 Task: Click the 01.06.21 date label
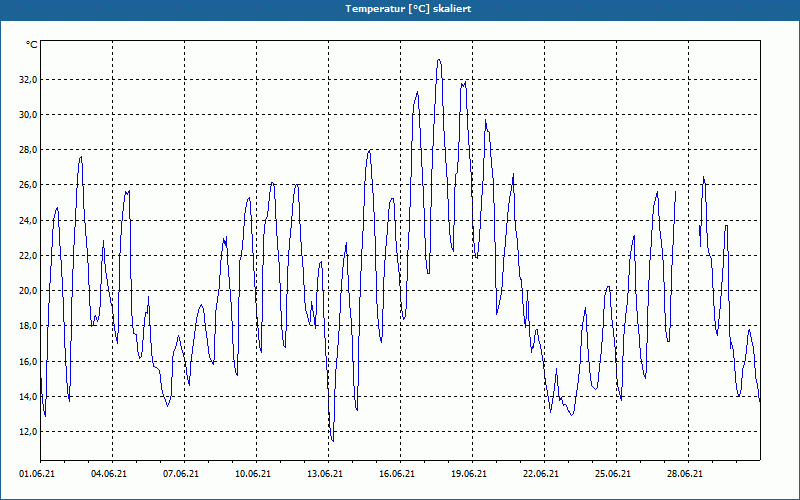coord(37,474)
